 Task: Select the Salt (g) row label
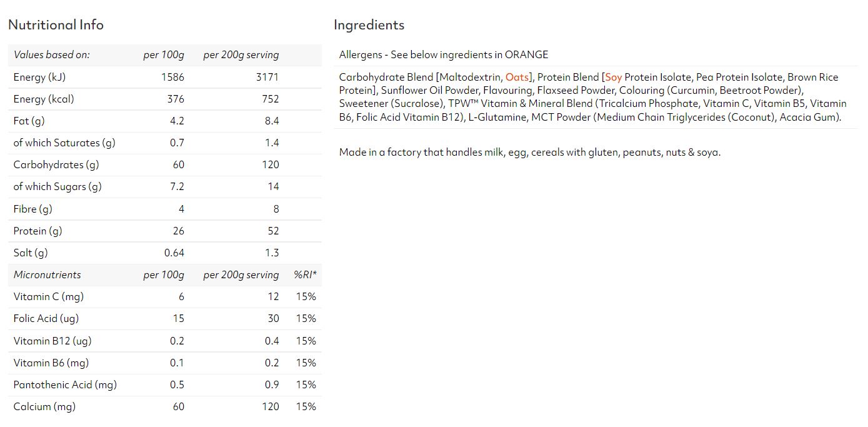[31, 253]
